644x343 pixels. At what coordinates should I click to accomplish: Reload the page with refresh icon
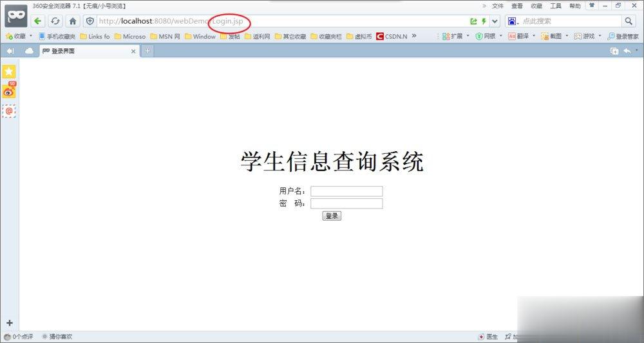55,21
